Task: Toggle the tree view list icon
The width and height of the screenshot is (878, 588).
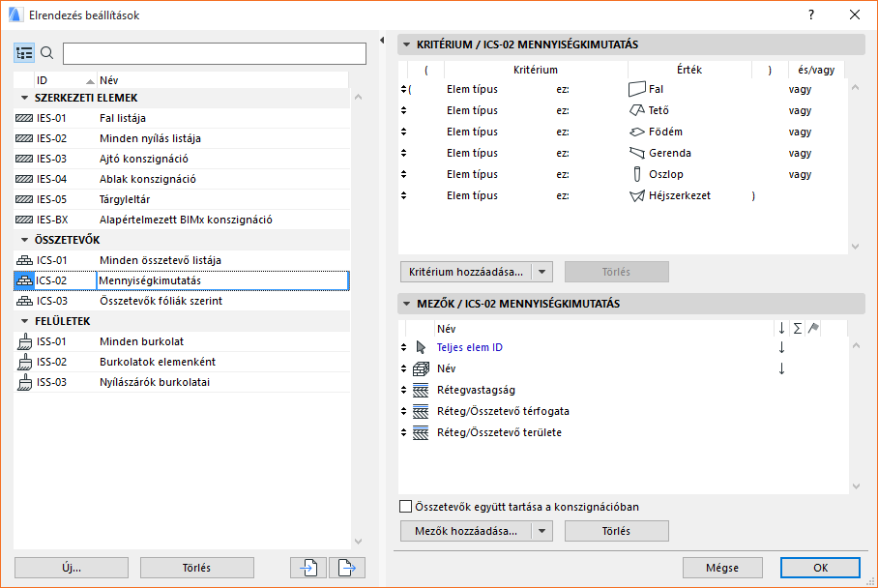Action: coord(24,53)
